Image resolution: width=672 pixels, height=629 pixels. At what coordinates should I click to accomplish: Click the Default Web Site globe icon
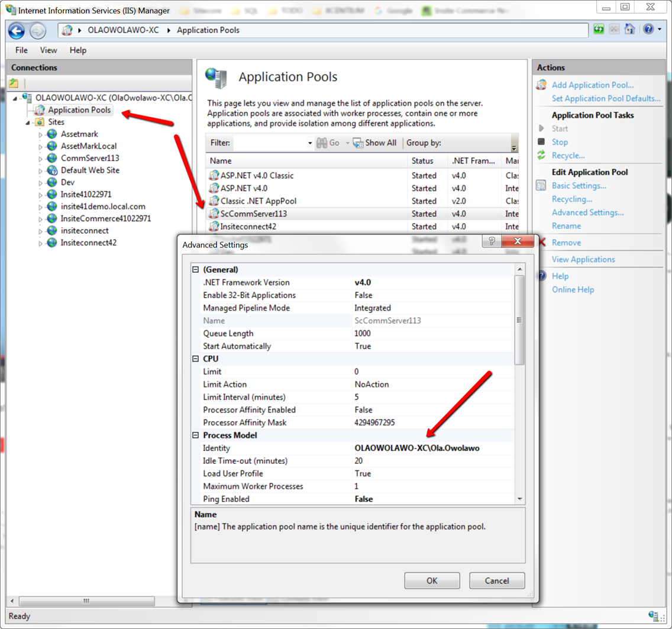(52, 170)
